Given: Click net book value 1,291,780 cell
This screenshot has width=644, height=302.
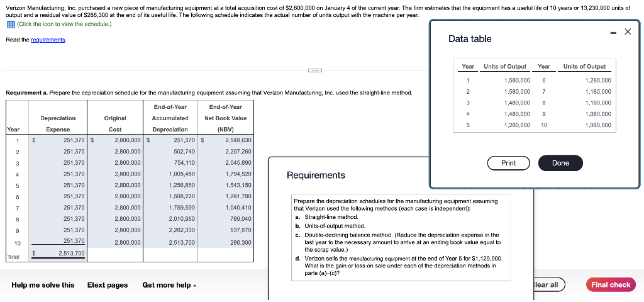Looking at the screenshot, I should coord(226,196).
